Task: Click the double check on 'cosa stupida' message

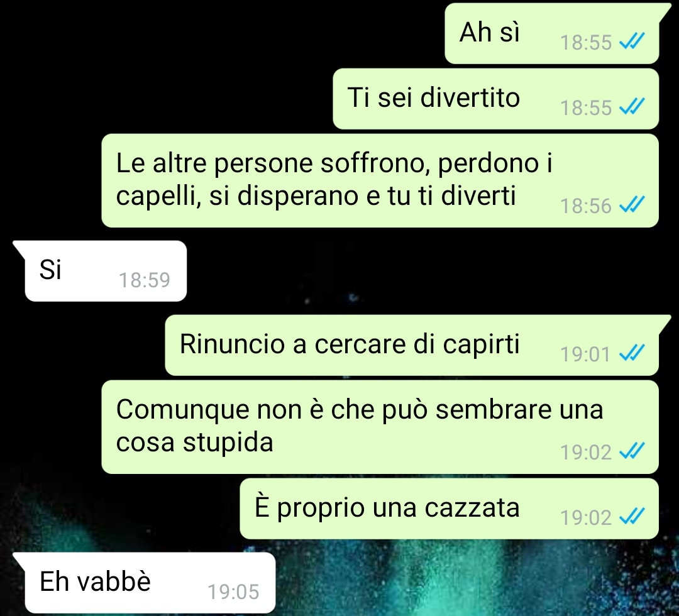Action: [632, 451]
